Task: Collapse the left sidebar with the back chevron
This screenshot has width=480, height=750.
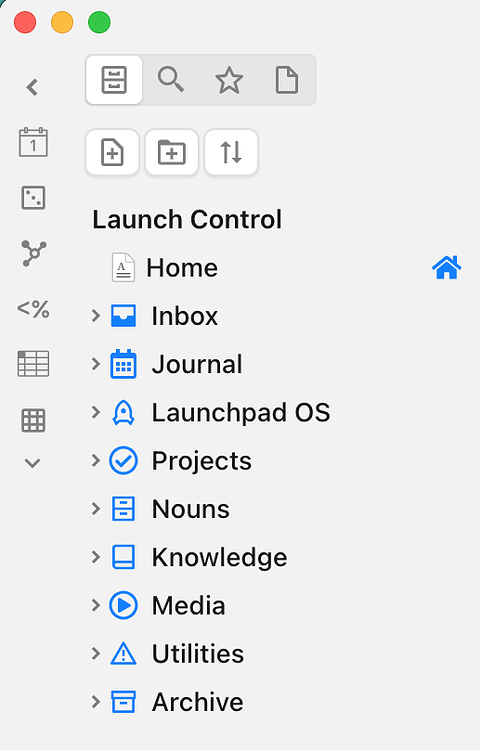Action: [x=32, y=87]
